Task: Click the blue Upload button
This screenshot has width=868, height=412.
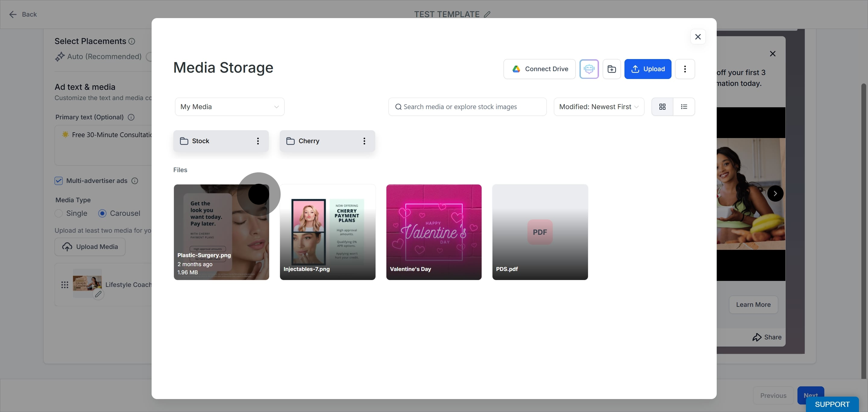Action: point(648,69)
